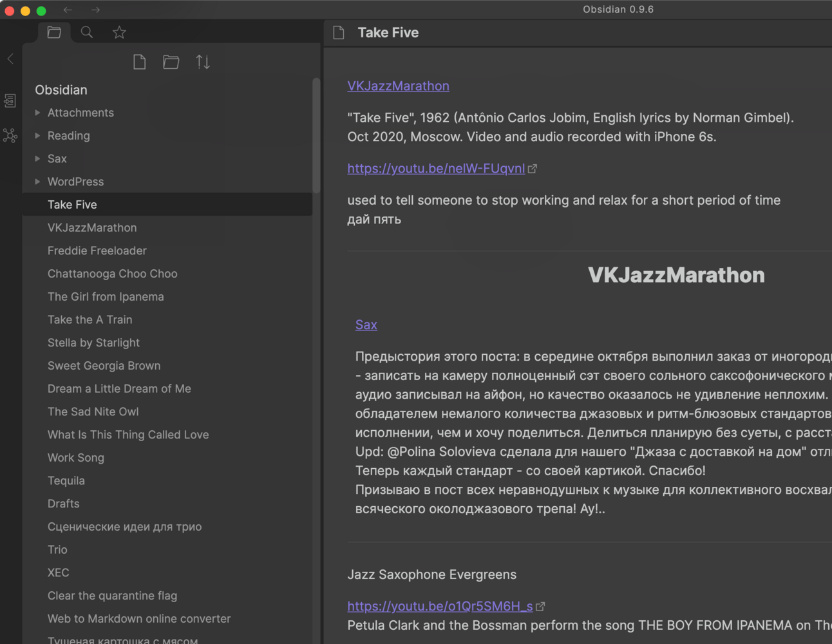Collapse the left sidebar
Viewport: 832px width, 644px height.
click(10, 59)
